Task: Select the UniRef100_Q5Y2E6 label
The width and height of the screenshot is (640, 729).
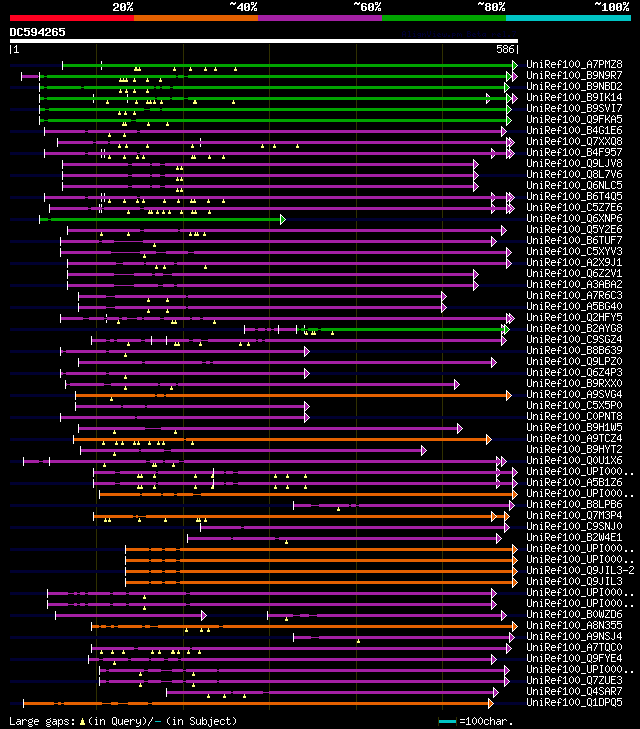Action: coord(574,229)
